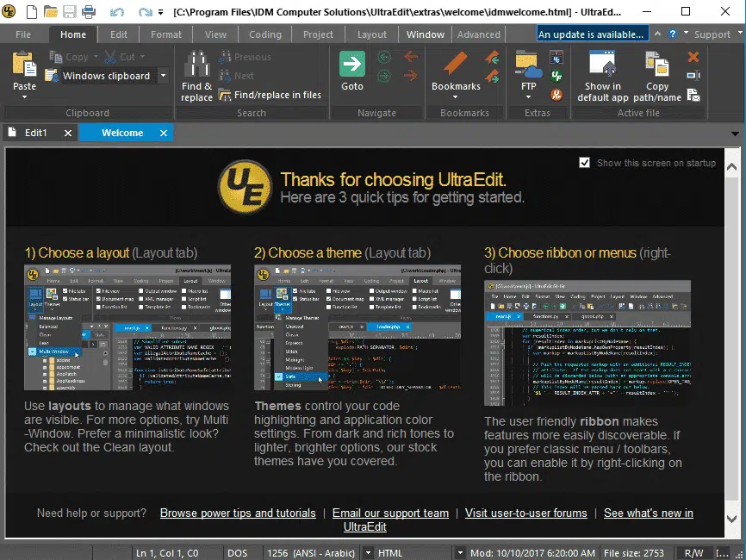The height and width of the screenshot is (560, 746).
Task: Open Find/replace in files
Action: click(x=270, y=95)
